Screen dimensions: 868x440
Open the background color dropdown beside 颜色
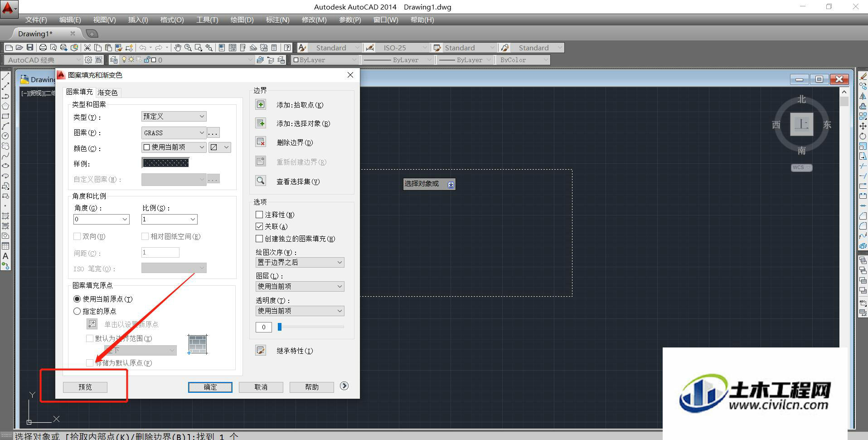[x=220, y=147]
